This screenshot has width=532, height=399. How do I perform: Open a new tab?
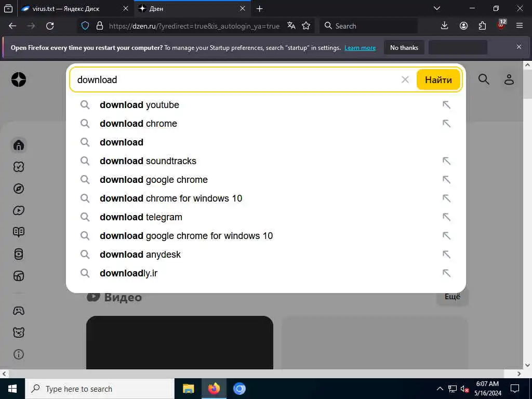coord(260,9)
